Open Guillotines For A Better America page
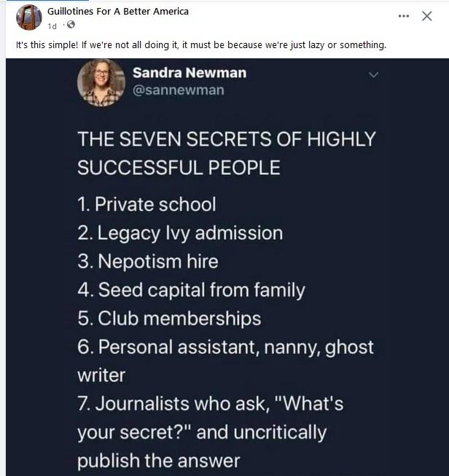 click(x=117, y=12)
